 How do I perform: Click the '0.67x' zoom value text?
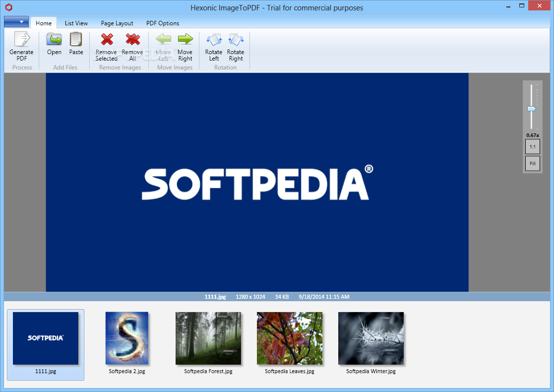point(533,135)
